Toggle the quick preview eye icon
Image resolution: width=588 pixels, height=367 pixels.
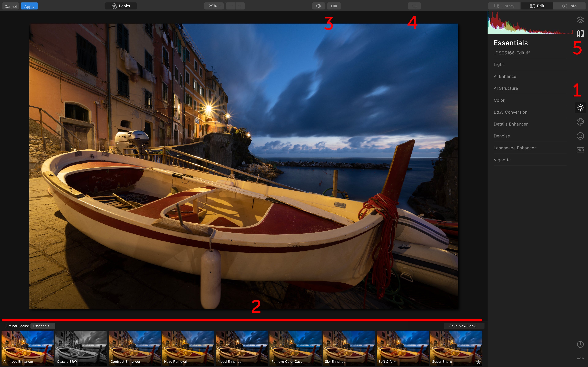tap(318, 6)
